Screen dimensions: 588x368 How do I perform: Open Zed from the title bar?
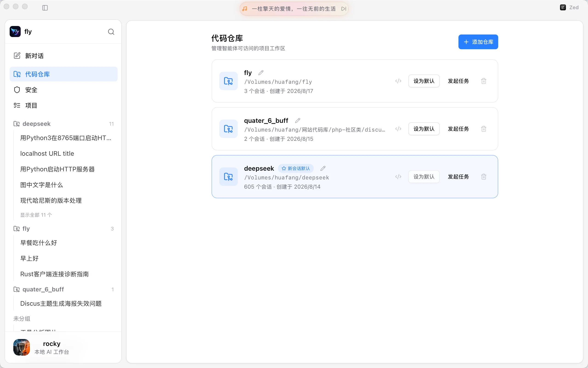pyautogui.click(x=569, y=8)
